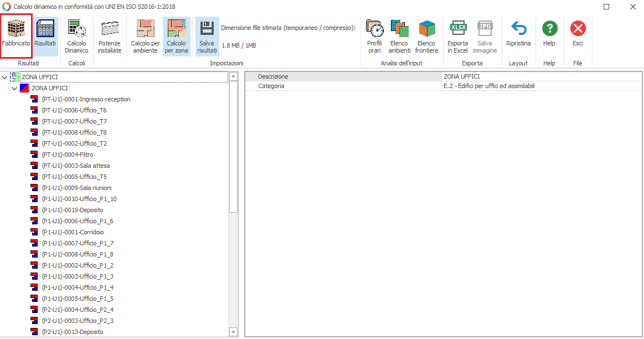Select (P1-U1)-0009-Sala riunioni room
The width and height of the screenshot is (644, 339).
76,188
